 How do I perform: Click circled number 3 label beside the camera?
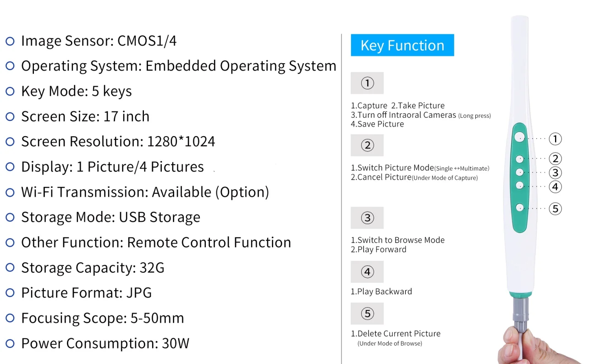point(555,173)
